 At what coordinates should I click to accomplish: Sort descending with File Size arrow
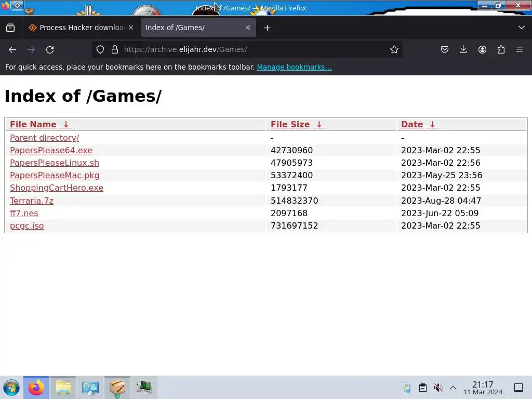[x=319, y=125]
